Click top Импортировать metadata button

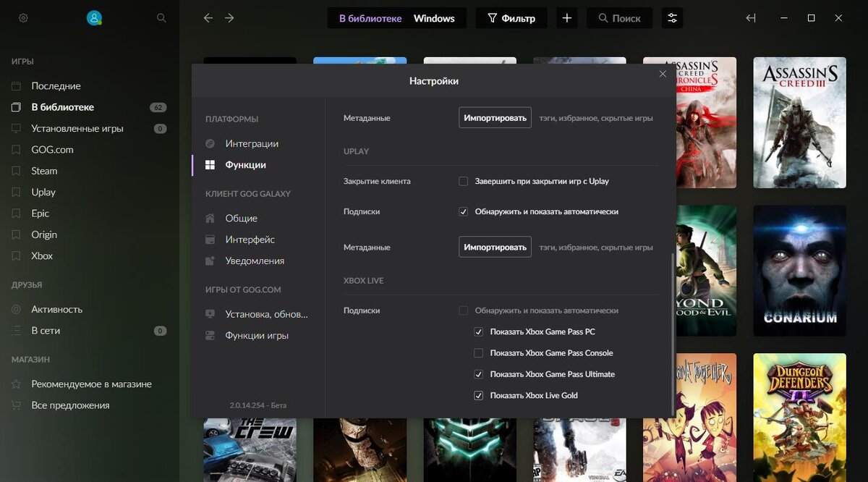[x=495, y=117]
